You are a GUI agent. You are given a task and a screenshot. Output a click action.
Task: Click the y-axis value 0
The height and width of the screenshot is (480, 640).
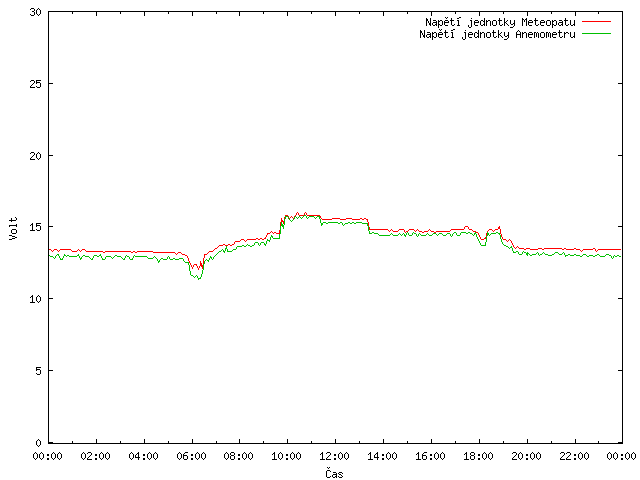[x=38, y=443]
